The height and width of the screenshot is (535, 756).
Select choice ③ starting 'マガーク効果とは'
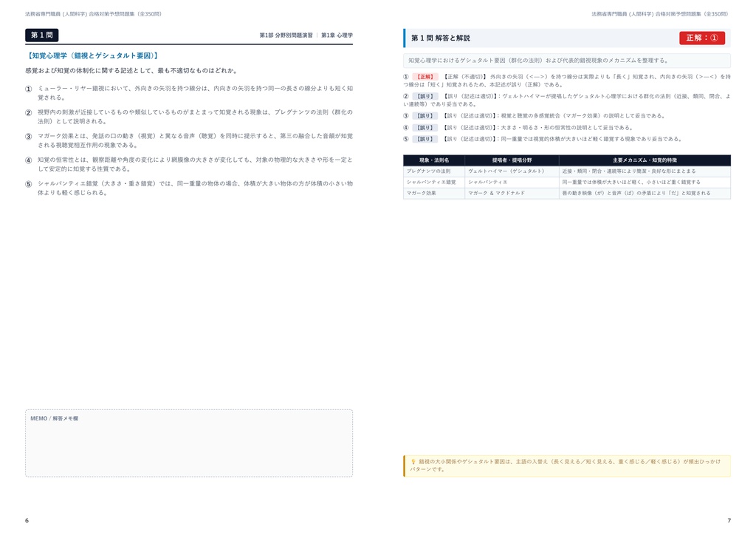click(189, 140)
